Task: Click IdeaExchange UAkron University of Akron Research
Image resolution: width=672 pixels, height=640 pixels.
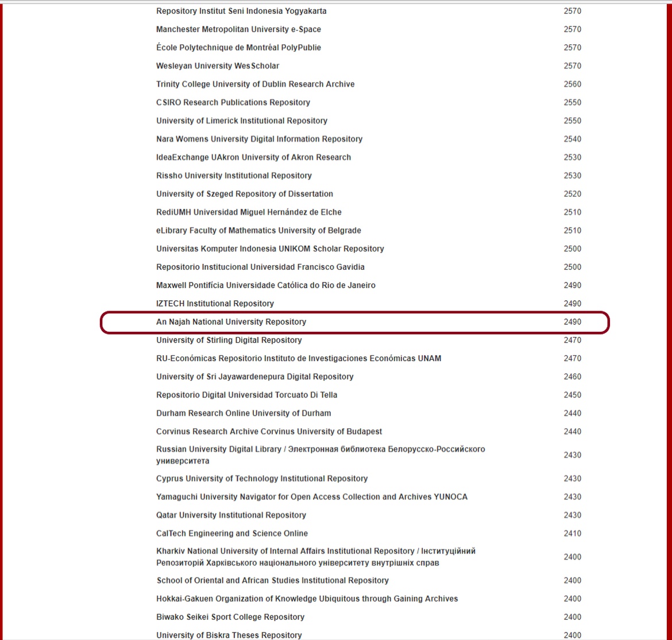Action: 253,157
